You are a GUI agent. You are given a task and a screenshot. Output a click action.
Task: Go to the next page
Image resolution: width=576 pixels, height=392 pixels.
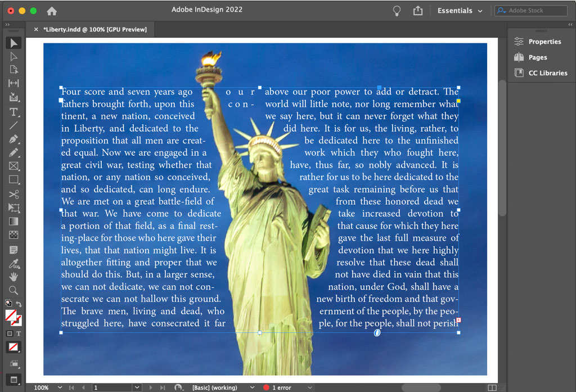(x=151, y=388)
